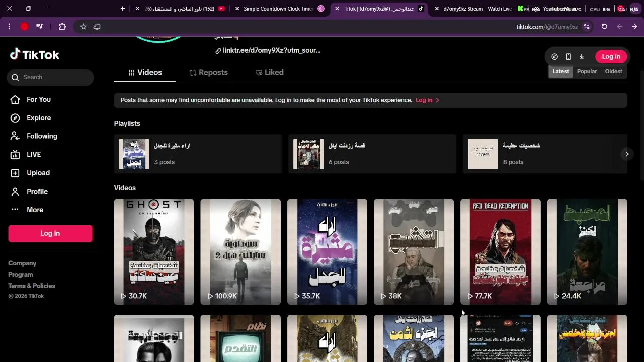This screenshot has width=644, height=362.
Task: Open the browser's three-dot menu
Action: [9, 27]
